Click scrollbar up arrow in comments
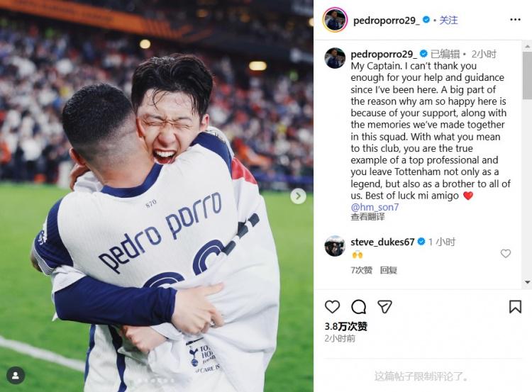Viewport: 532px width, 392px height. coord(527,46)
